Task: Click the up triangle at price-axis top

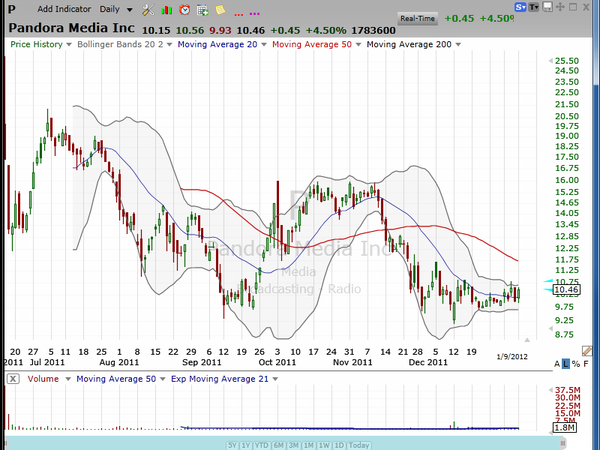Action: [x=551, y=60]
